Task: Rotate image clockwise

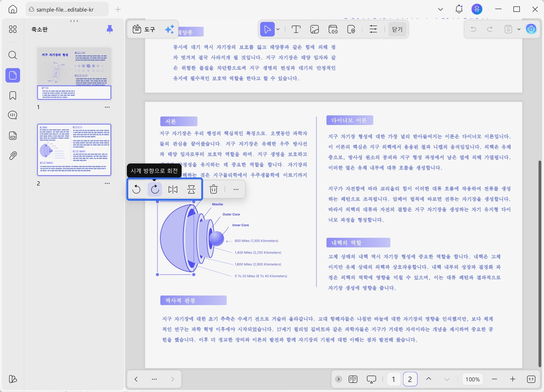Action: [155, 189]
